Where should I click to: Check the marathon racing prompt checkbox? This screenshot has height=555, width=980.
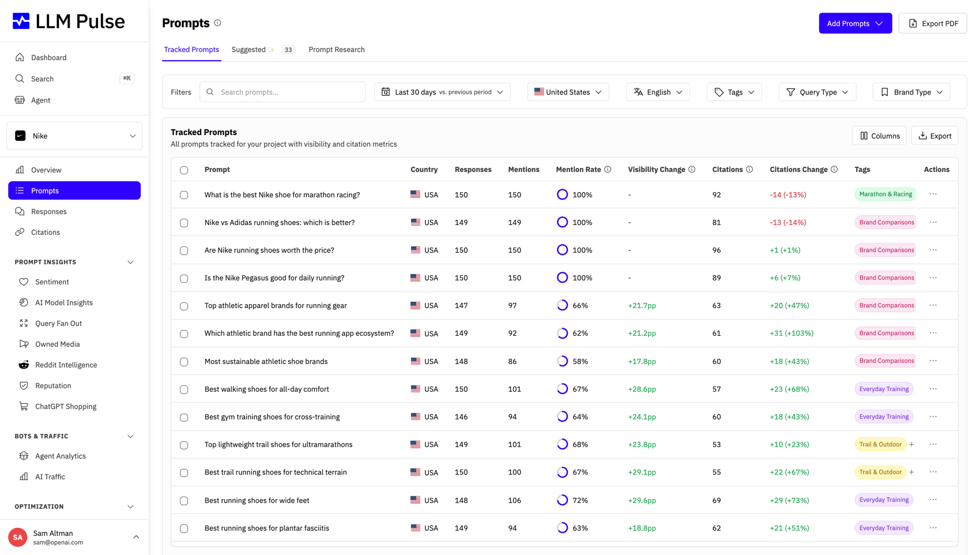coord(184,195)
